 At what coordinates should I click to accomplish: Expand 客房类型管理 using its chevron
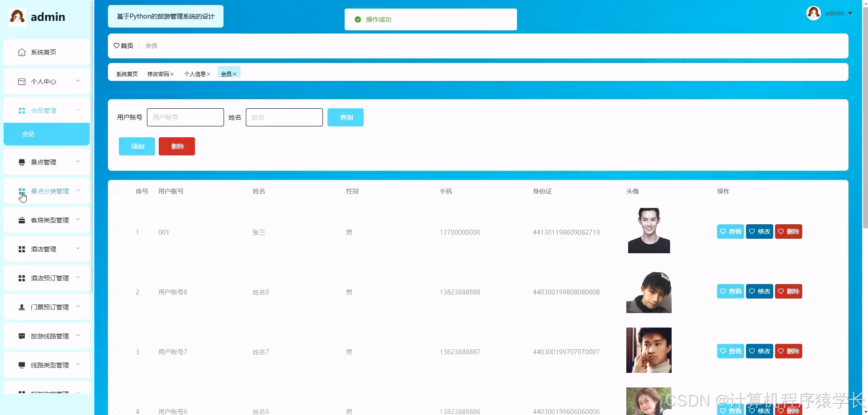78,220
